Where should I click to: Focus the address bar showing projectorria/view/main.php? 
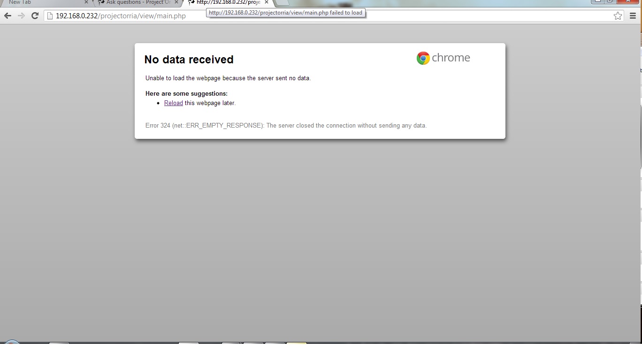click(329, 16)
